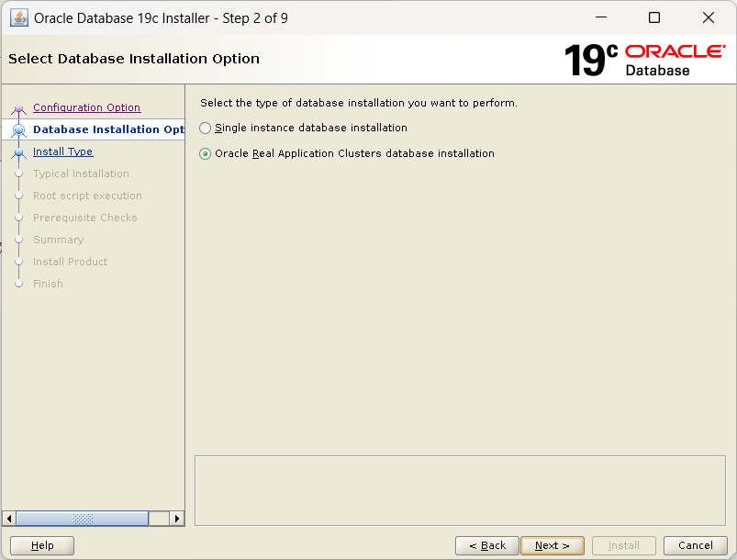Close the installer window
Viewport: 737px width, 560px height.
709,17
